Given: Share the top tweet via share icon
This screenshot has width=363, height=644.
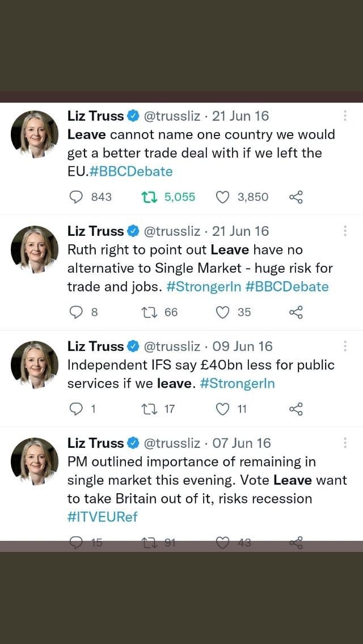Looking at the screenshot, I should coord(296,197).
